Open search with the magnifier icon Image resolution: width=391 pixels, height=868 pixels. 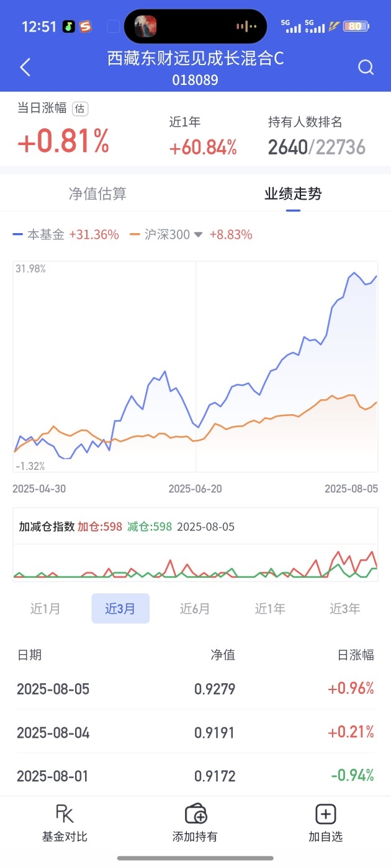[366, 67]
